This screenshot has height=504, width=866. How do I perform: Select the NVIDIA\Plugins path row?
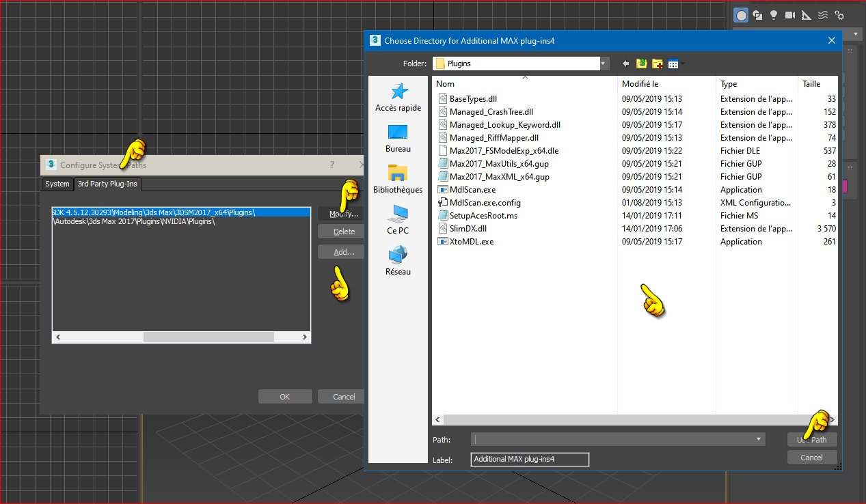coord(181,221)
